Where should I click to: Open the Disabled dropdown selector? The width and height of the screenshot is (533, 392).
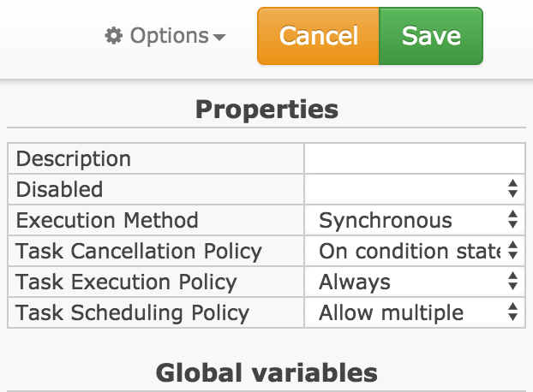[415, 189]
